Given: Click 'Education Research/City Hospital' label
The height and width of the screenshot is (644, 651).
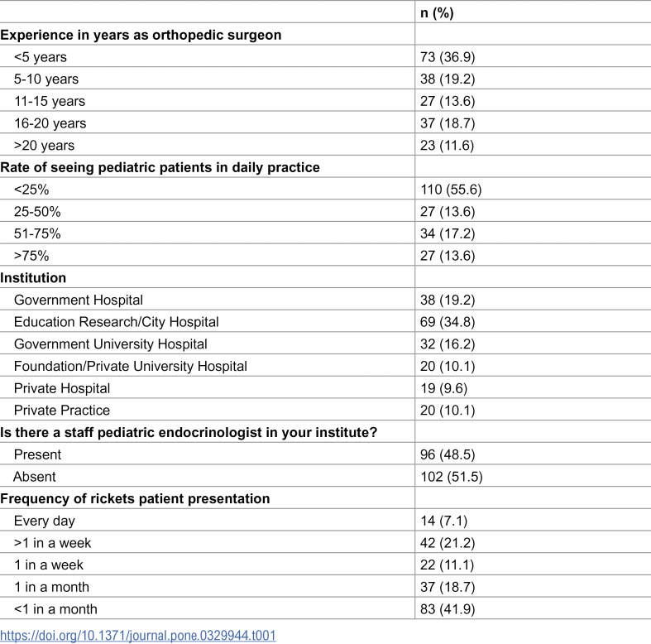Looking at the screenshot, I should [117, 322].
